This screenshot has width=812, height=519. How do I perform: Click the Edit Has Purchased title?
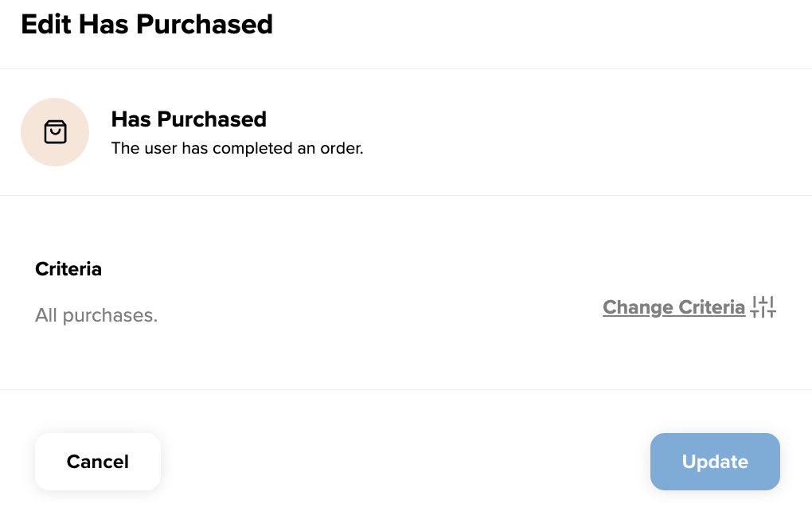click(146, 24)
